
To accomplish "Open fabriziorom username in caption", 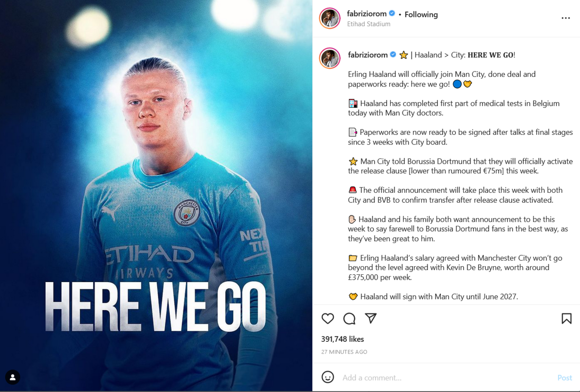I will [368, 55].
